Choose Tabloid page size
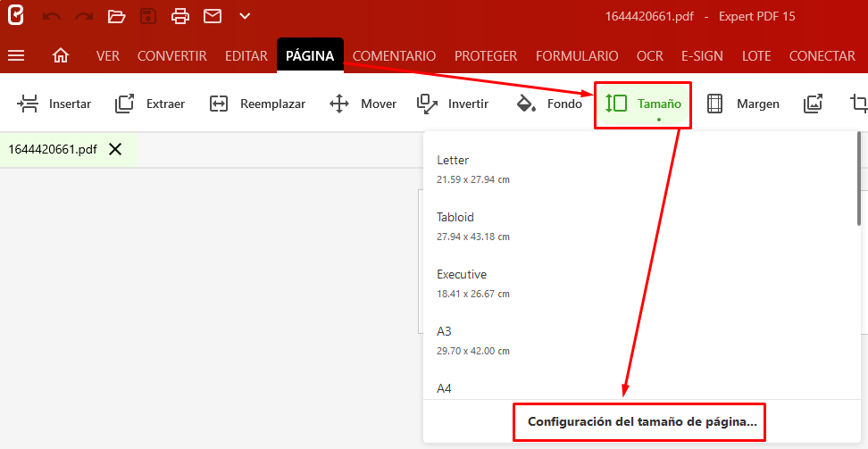The image size is (868, 449). pyautogui.click(x=639, y=226)
